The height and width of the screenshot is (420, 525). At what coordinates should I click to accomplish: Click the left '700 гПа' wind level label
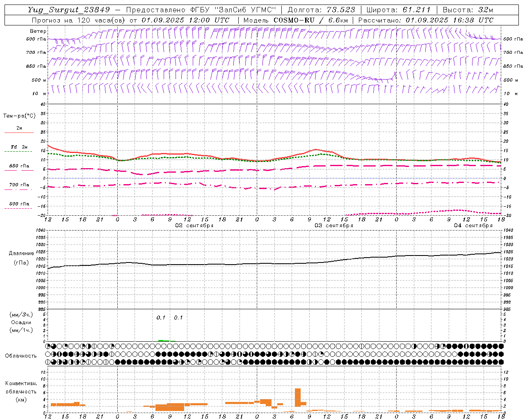coord(36,52)
